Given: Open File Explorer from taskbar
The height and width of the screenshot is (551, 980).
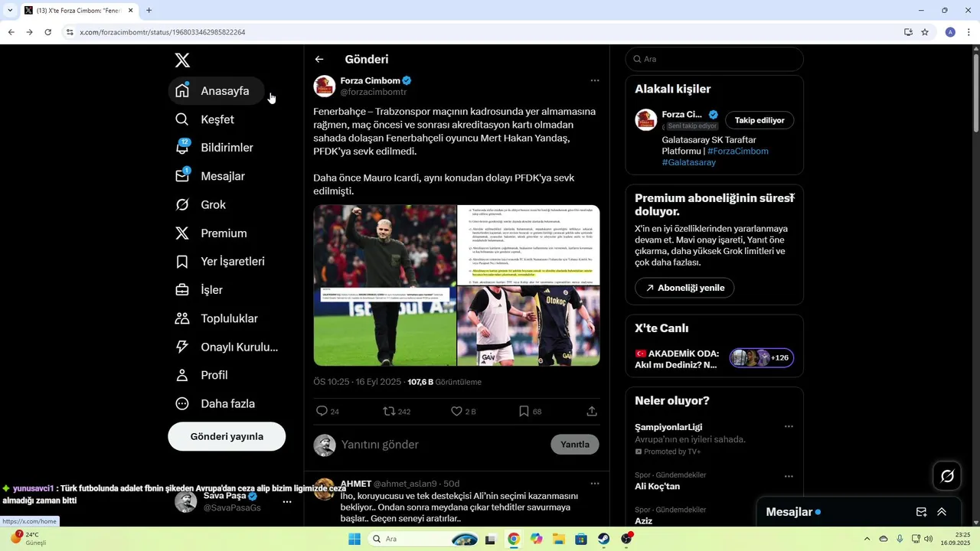Looking at the screenshot, I should tap(558, 539).
